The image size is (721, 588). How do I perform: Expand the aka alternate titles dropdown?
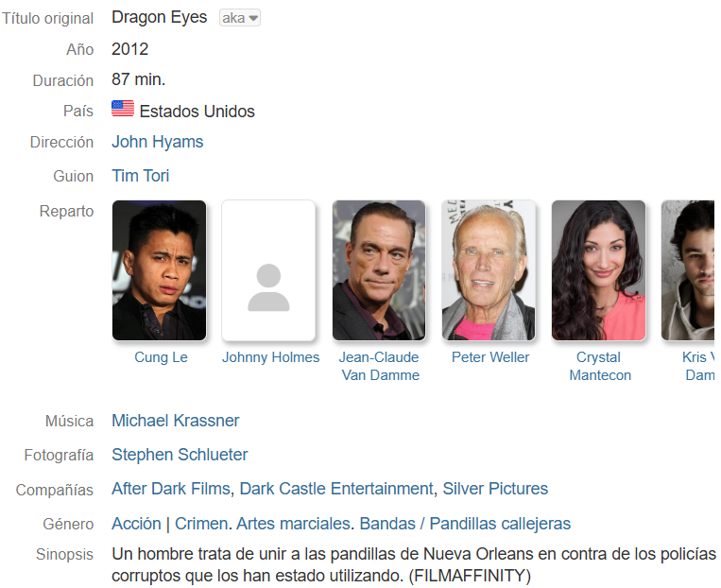click(x=240, y=18)
